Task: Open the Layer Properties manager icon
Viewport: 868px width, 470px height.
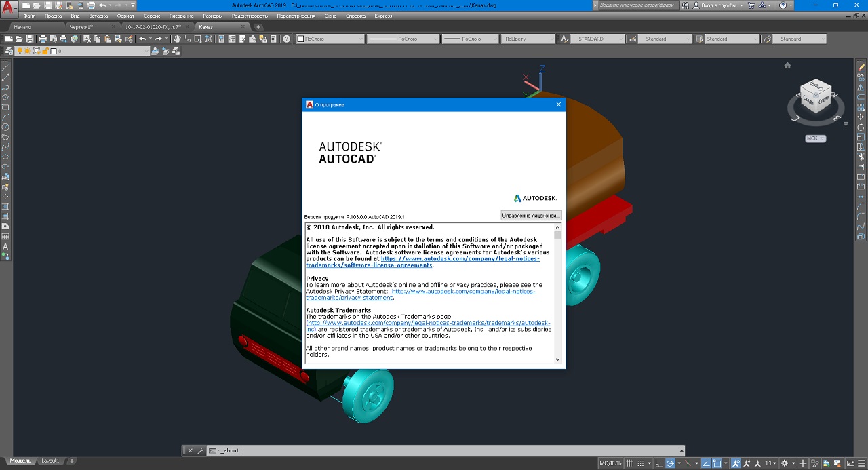Action: pos(9,51)
